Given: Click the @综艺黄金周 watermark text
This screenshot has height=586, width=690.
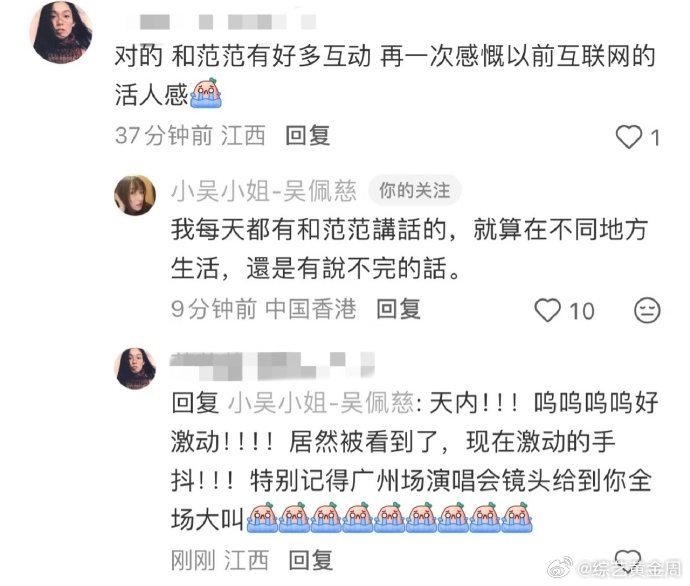Looking at the screenshot, I should (x=629, y=569).
